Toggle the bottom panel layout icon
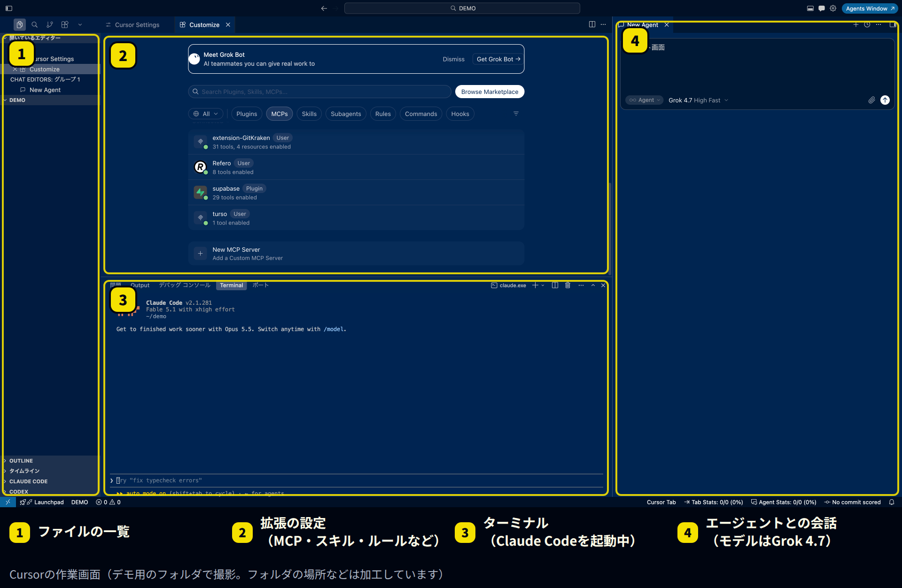 coord(810,8)
